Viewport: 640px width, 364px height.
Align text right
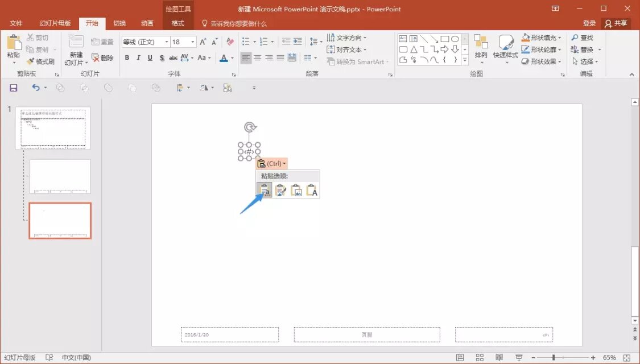click(x=269, y=58)
